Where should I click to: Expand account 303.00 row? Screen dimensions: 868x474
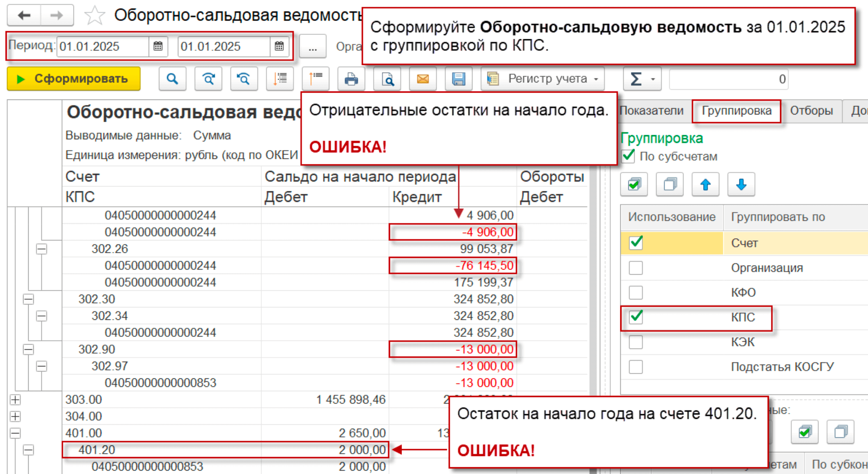pyautogui.click(x=15, y=400)
